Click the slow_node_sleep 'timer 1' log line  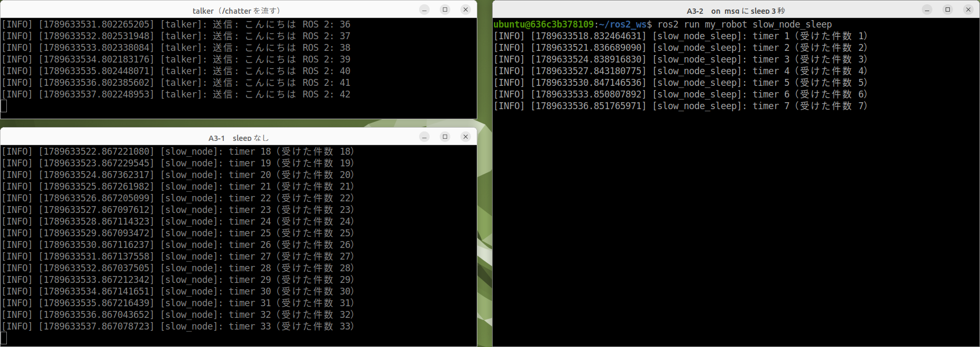[x=680, y=36]
